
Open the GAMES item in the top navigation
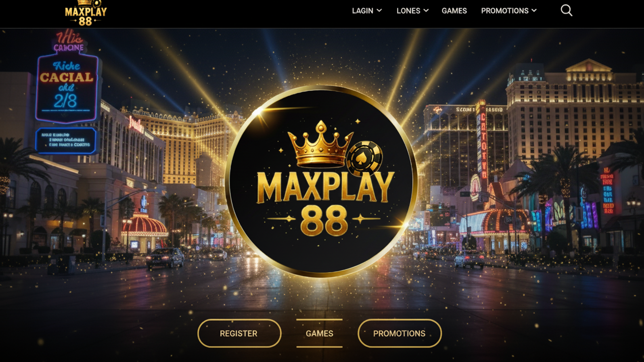coord(454,11)
